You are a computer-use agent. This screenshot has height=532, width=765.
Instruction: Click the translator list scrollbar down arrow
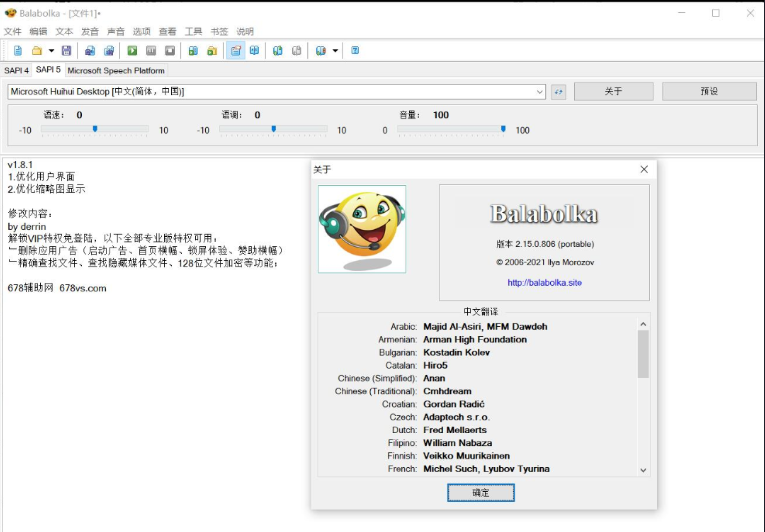pos(643,470)
